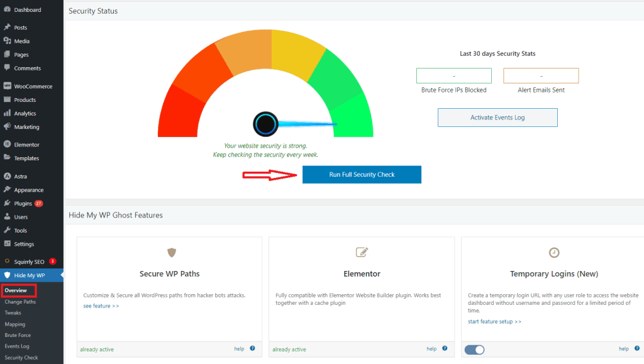Open the Events Log submenu

click(17, 346)
